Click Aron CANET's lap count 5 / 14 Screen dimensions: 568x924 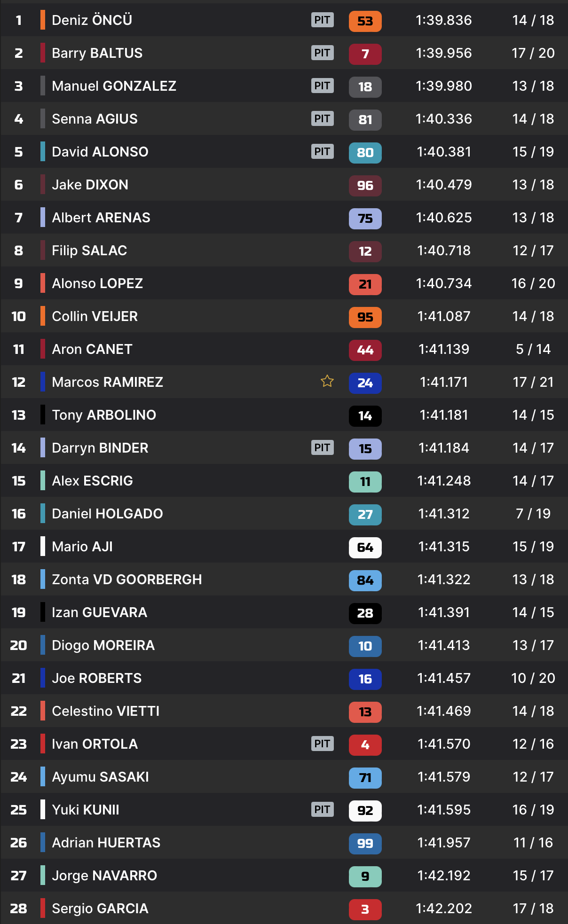click(x=533, y=349)
